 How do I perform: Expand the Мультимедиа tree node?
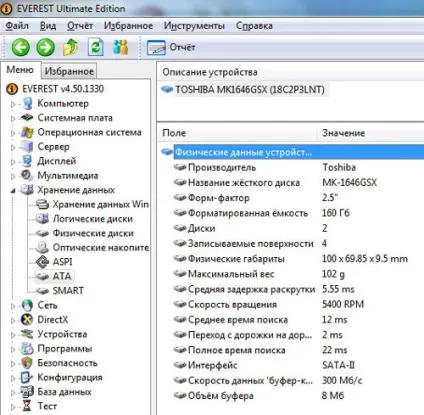click(13, 176)
